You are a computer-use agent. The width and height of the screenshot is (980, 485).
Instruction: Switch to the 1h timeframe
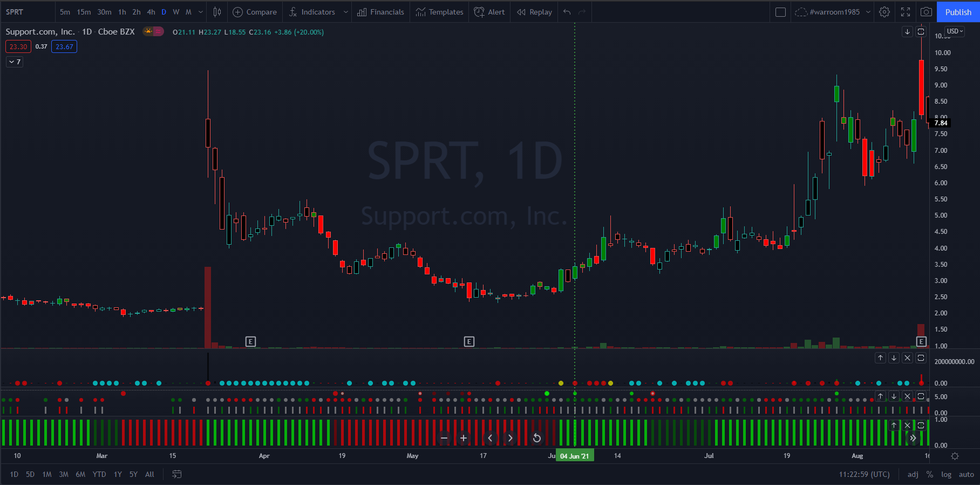click(x=122, y=12)
